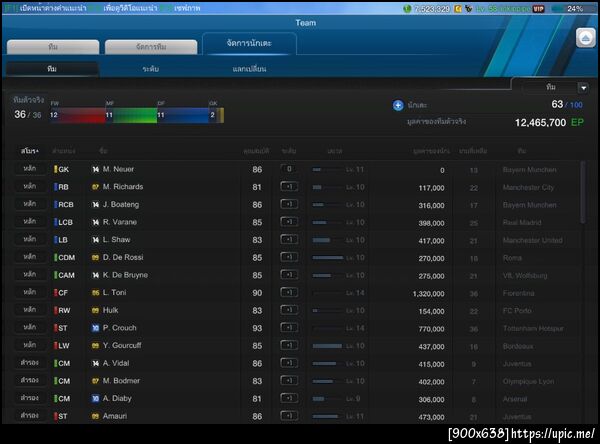Image resolution: width=600 pixels, height=444 pixels.
Task: Click +1 upgrade button for Y. Gourcuff
Action: 289,345
